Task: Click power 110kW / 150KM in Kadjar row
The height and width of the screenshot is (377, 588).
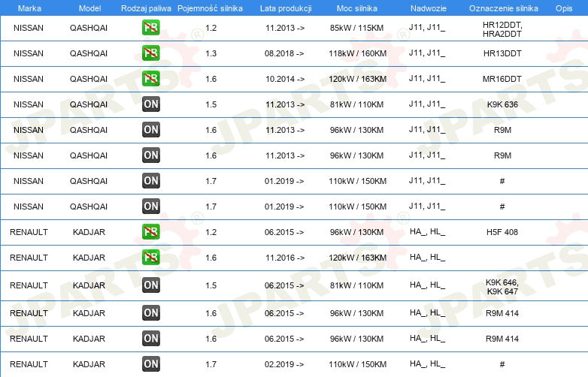Action: tap(357, 364)
